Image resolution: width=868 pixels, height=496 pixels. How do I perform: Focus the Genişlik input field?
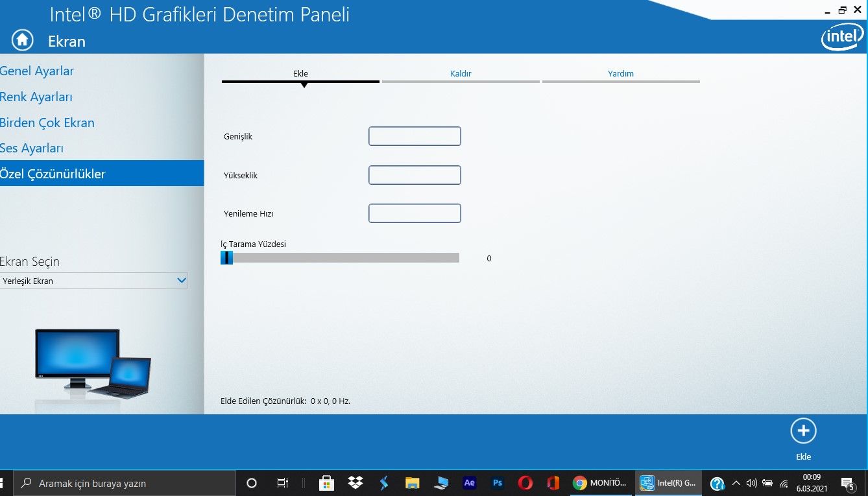(415, 136)
